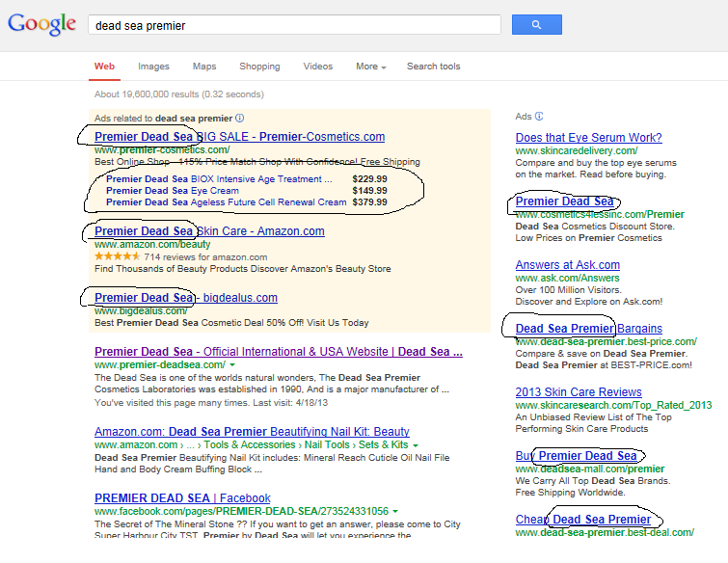This screenshot has width=728, height=563.
Task: Open Ageless Future Cell Renewal Cream link
Action: click(x=226, y=202)
